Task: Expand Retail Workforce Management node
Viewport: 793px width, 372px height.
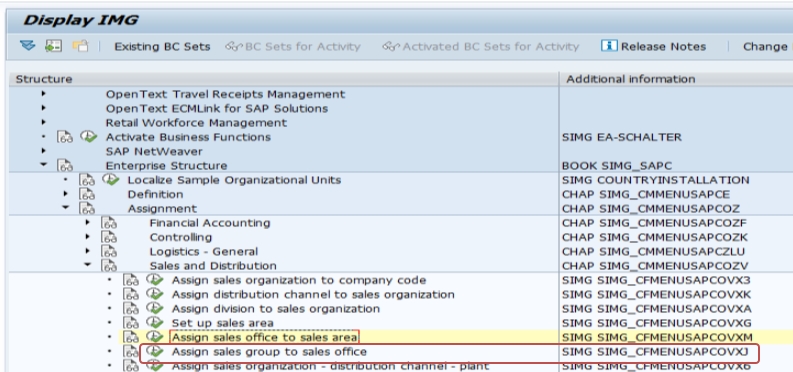Action: click(x=43, y=122)
